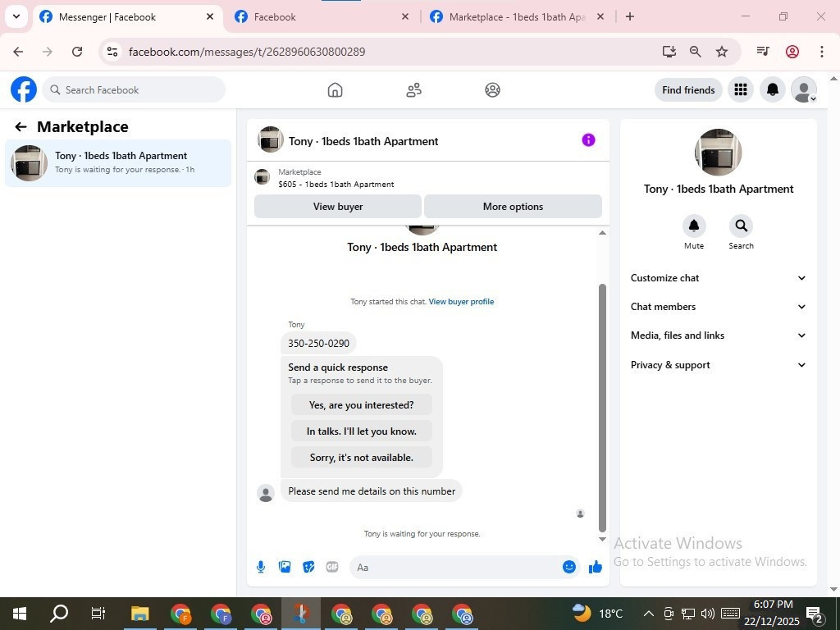Open Task View on the taskbar
The height and width of the screenshot is (630, 840).
(98, 614)
